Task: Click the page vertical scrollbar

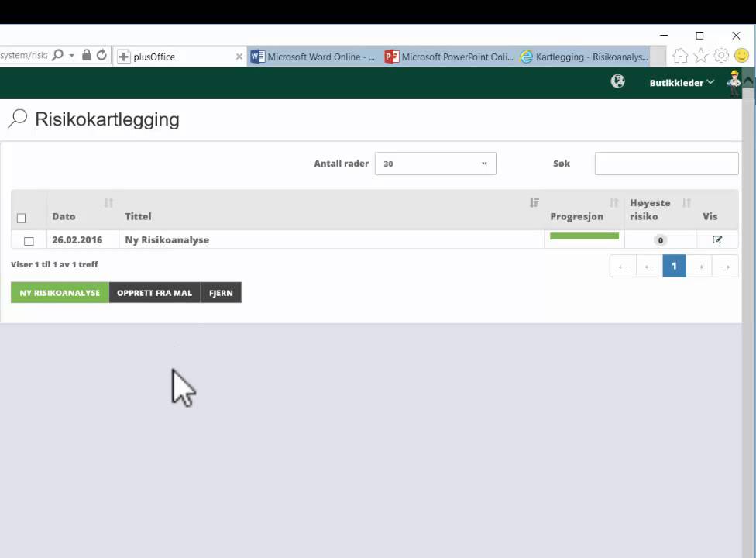Action: 748,319
